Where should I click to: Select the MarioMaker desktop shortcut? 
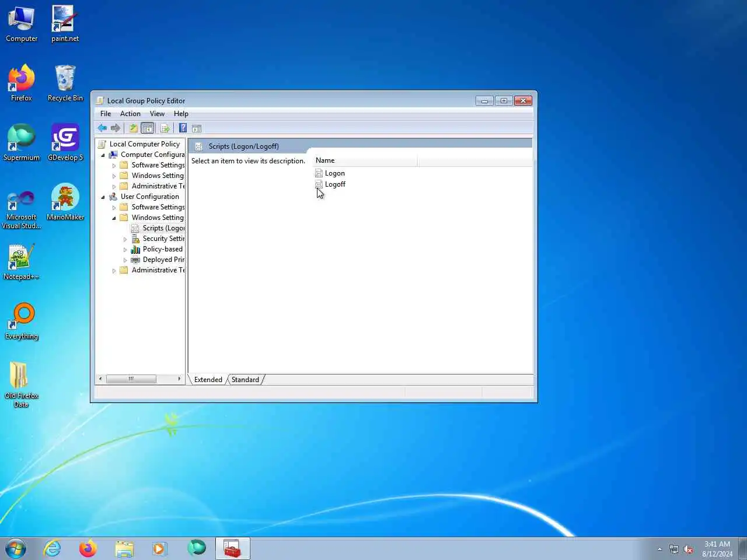coord(65,202)
